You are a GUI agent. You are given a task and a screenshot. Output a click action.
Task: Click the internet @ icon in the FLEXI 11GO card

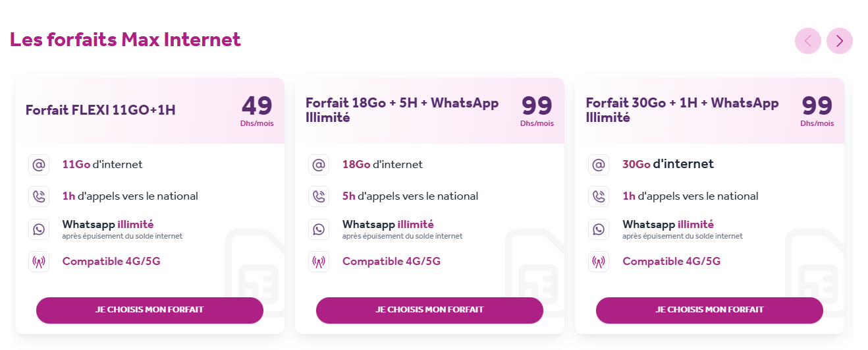pyautogui.click(x=39, y=165)
